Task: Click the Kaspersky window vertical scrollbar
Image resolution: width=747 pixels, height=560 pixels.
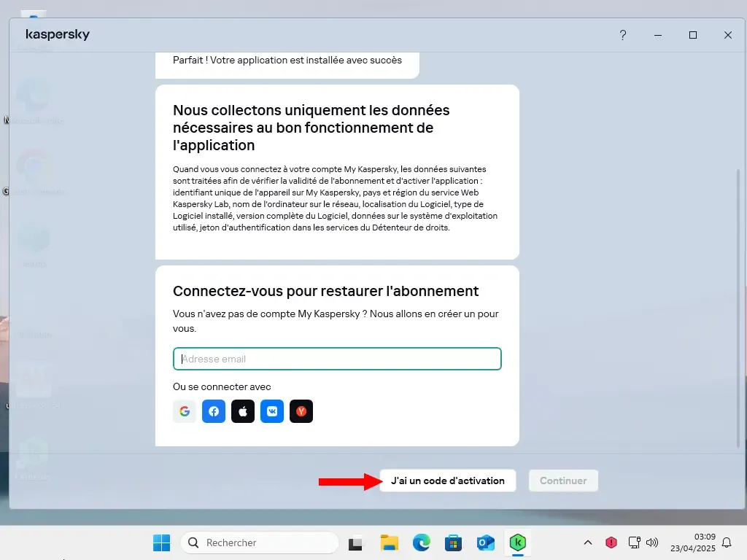Action: click(738, 308)
